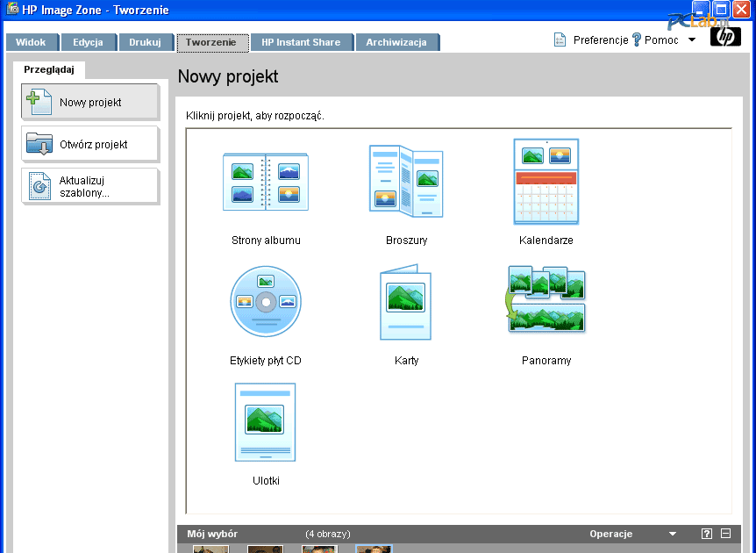Click the Pomoc question mark icon
The image size is (756, 553).
click(x=637, y=39)
